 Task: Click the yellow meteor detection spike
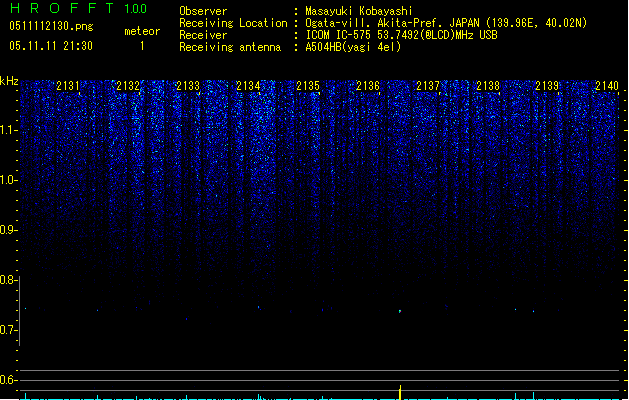(x=400, y=392)
